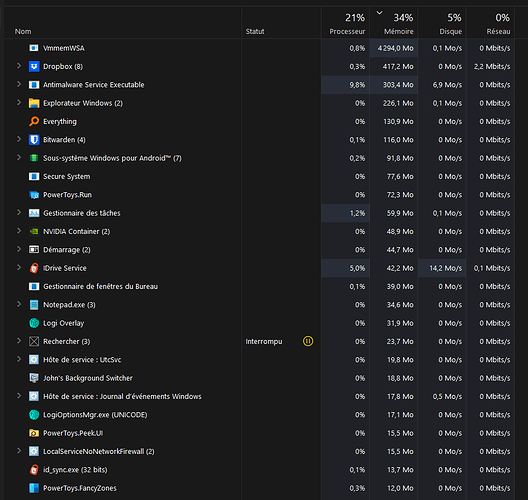Select the Everything process name
This screenshot has height=500, width=528.
(x=60, y=121)
